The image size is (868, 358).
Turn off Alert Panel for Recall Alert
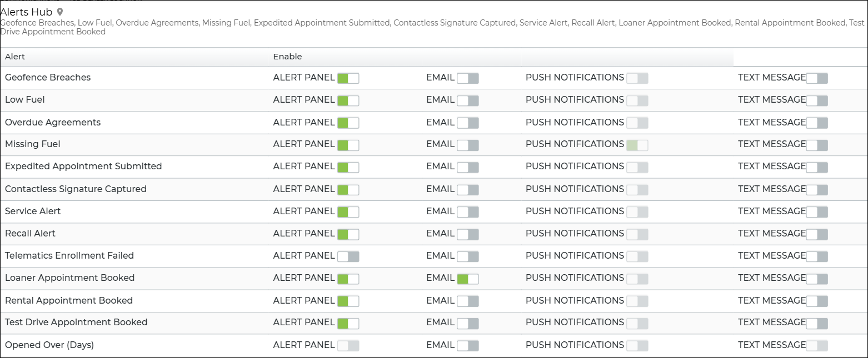[x=348, y=234]
